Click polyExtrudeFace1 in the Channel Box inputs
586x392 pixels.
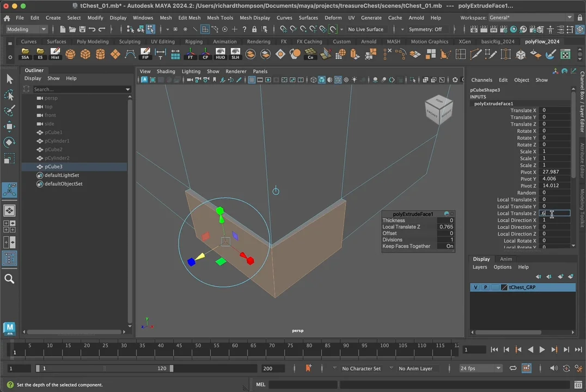[x=493, y=103]
